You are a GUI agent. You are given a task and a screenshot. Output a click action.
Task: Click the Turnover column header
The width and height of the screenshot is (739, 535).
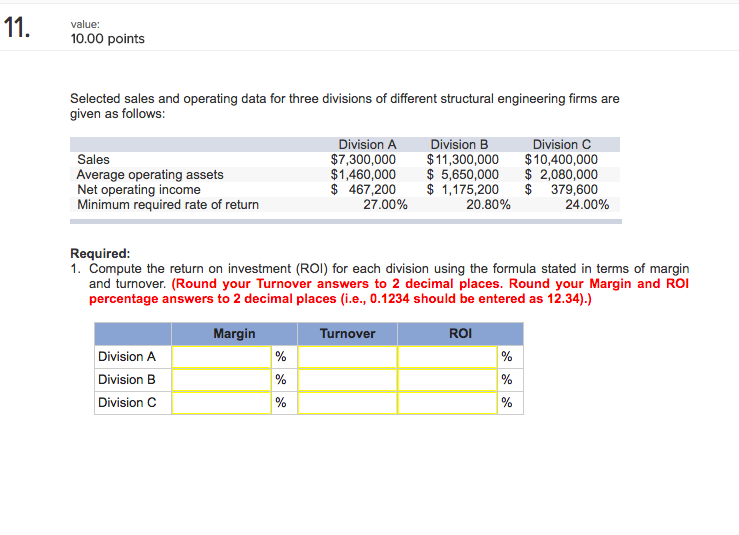click(x=347, y=333)
